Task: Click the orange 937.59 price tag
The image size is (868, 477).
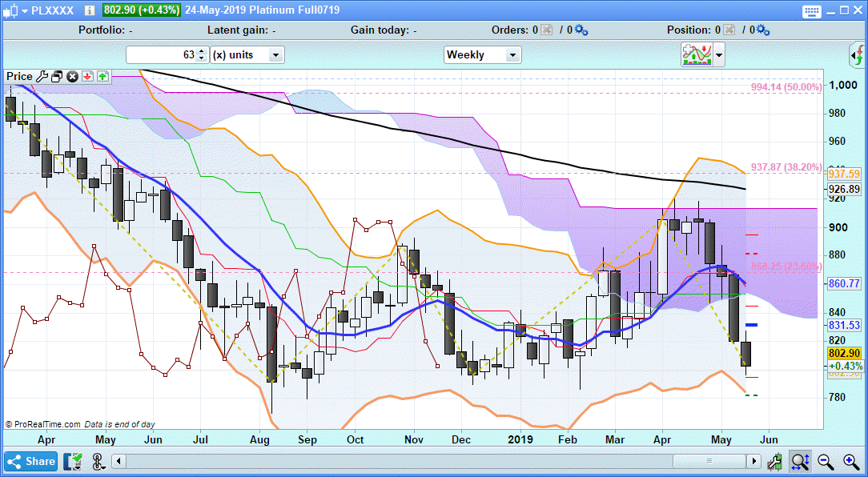Action: pyautogui.click(x=845, y=174)
